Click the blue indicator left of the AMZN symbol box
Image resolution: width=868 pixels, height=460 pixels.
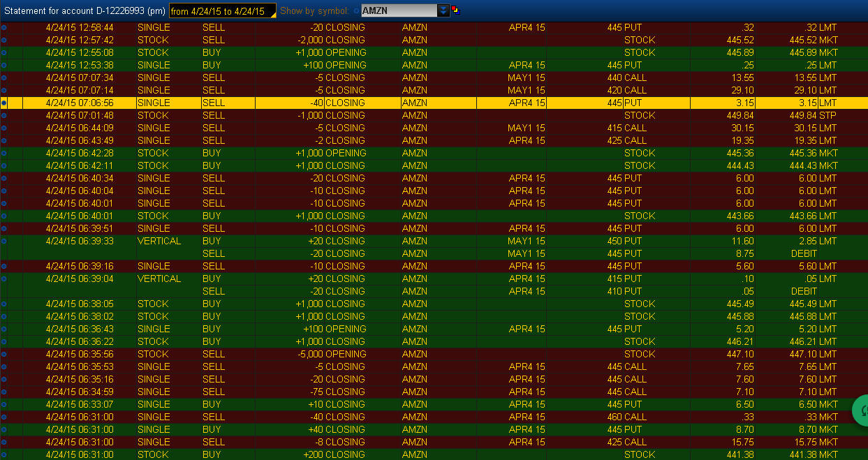pos(357,11)
